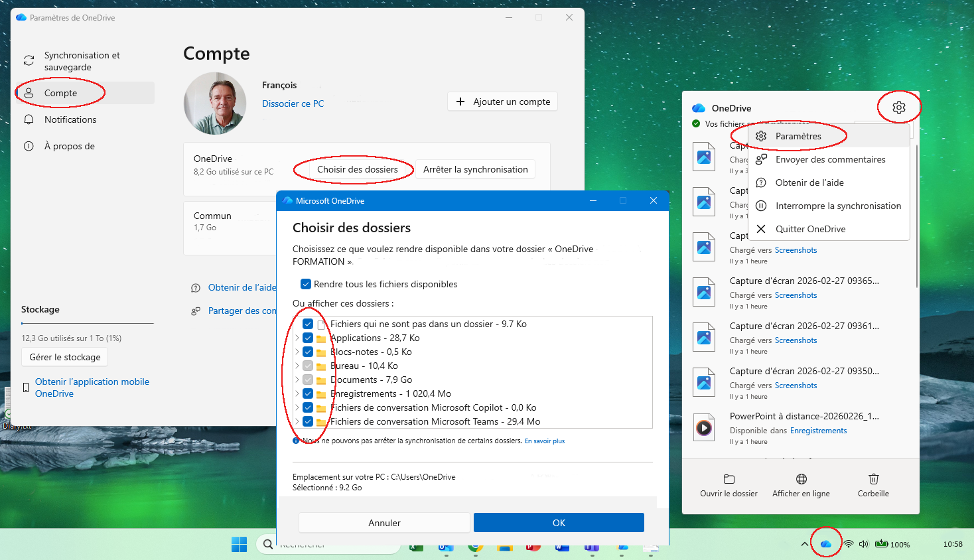Show hidden icons chevron in taskbar
This screenshot has width=974, height=560.
(x=804, y=544)
